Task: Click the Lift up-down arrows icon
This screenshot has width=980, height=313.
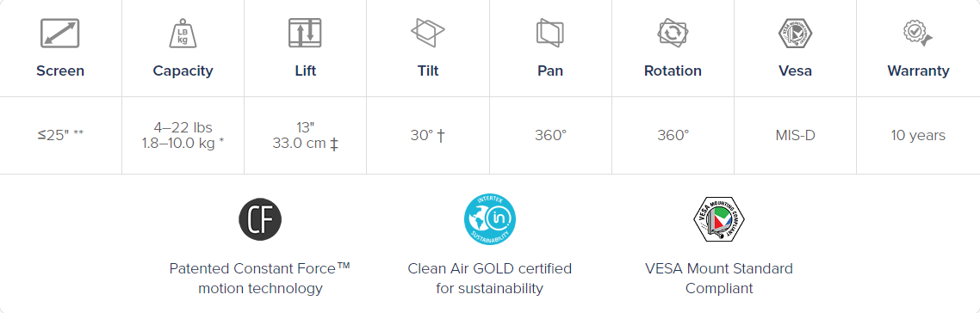Action: (x=305, y=33)
